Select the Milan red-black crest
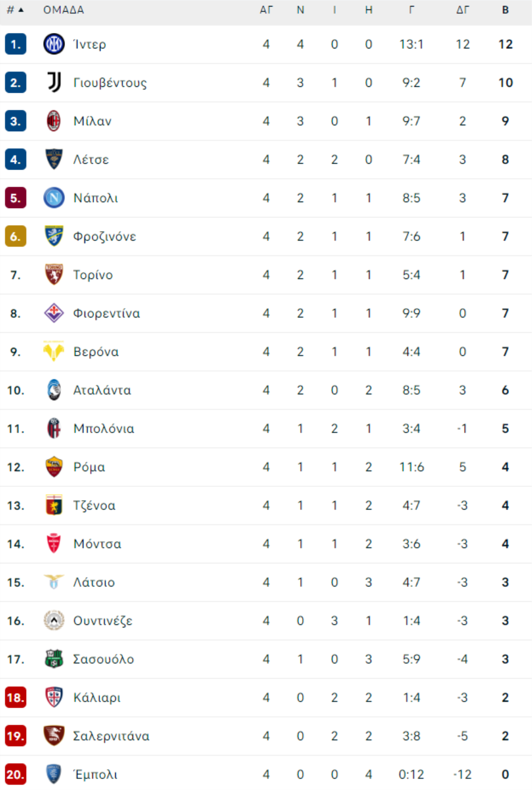 click(54, 121)
